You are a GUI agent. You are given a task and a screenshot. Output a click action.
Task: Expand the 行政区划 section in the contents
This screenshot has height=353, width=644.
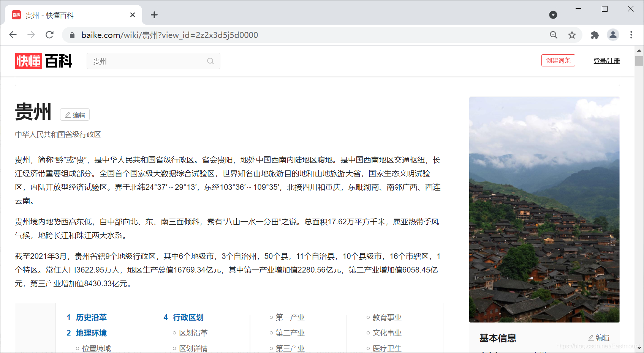tap(188, 317)
